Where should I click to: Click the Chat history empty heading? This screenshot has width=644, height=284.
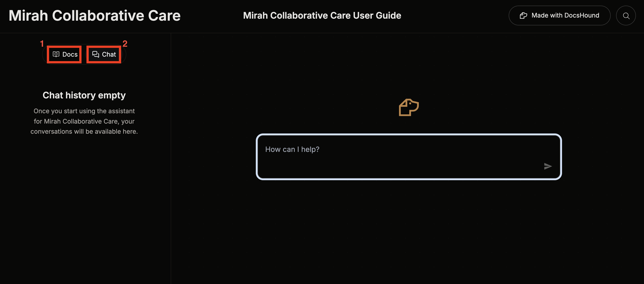(84, 95)
